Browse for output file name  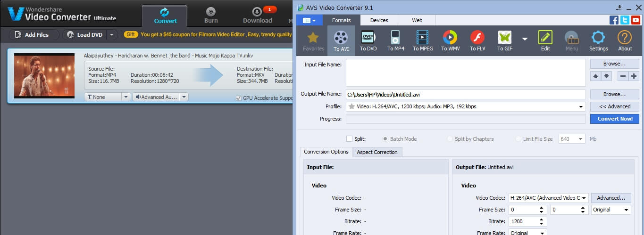(614, 94)
